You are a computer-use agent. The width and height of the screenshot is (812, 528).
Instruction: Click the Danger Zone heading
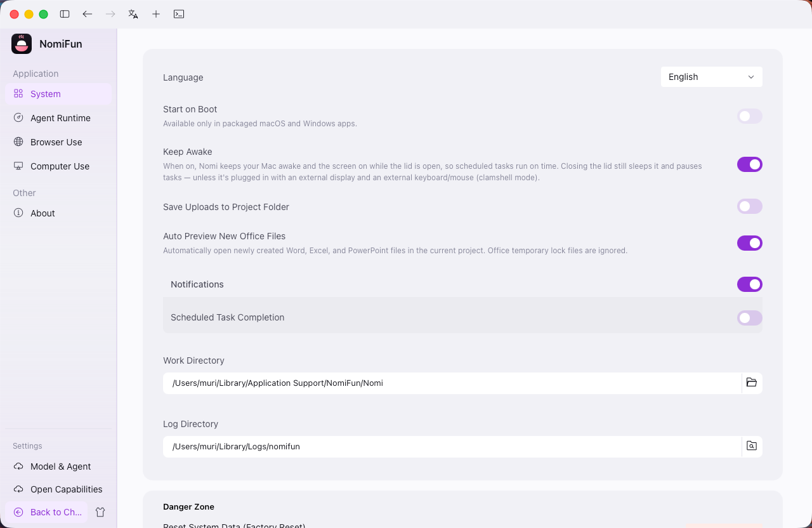pos(188,506)
